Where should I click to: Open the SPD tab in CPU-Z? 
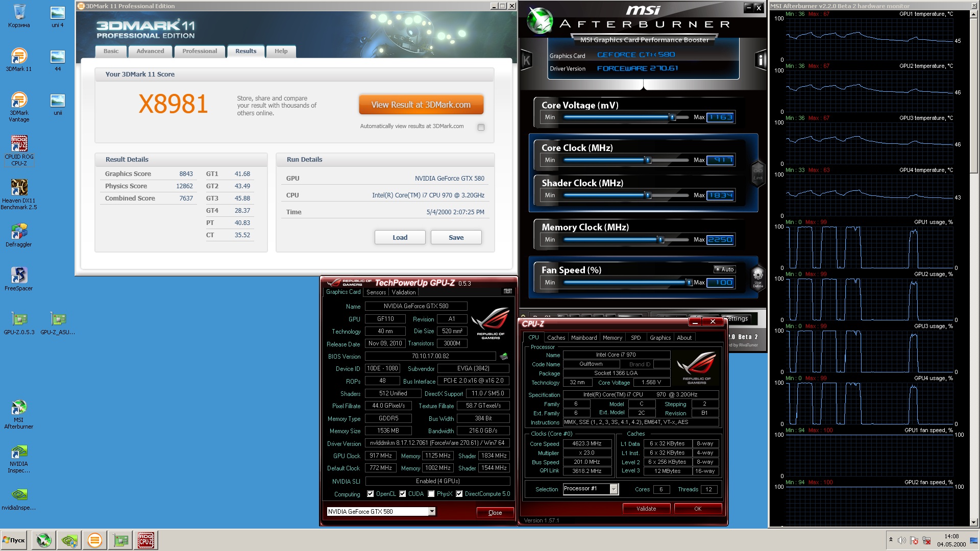635,338
